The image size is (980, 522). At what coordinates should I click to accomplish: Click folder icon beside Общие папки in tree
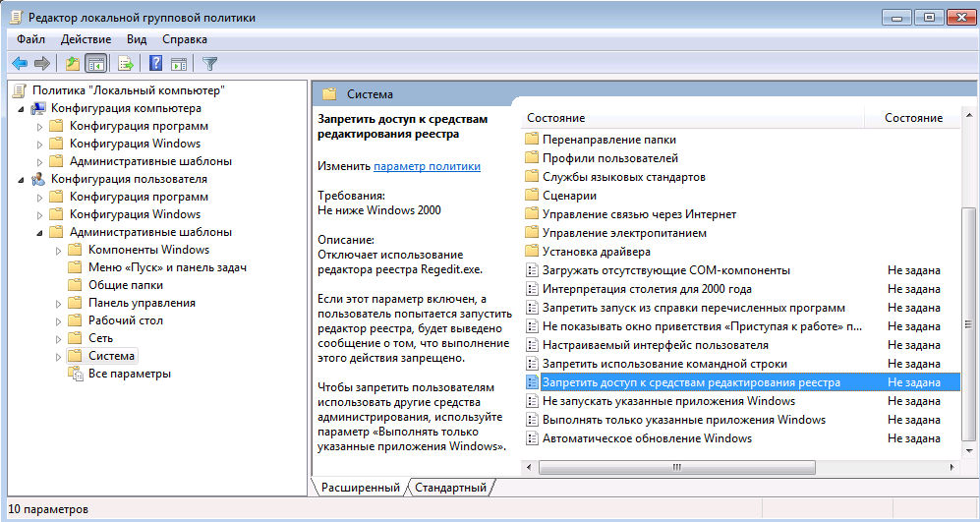[x=75, y=285]
